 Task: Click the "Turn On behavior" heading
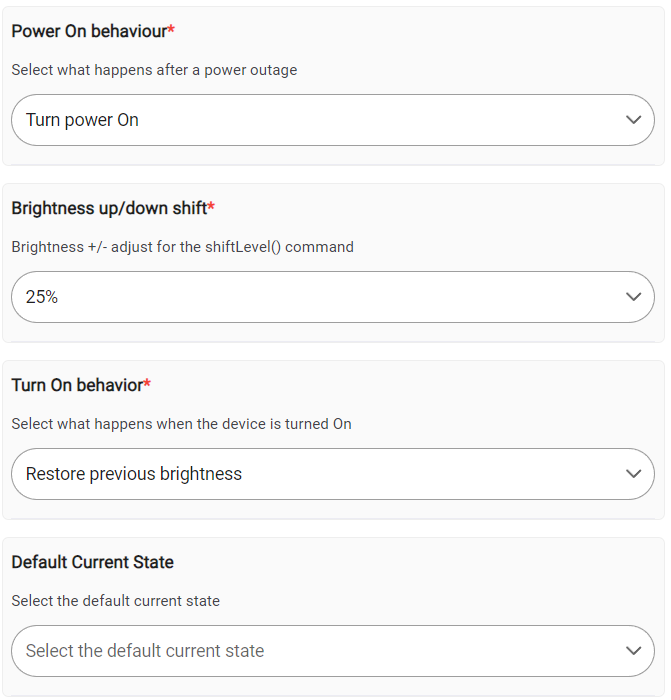pos(76,385)
